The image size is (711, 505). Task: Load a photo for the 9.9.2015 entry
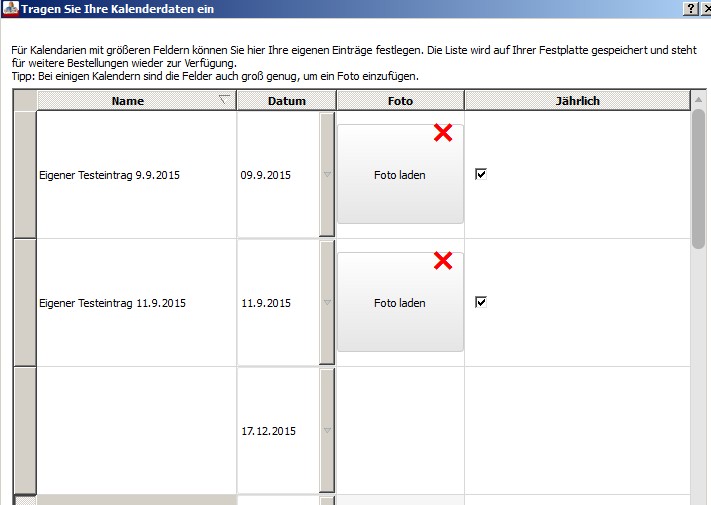(x=400, y=174)
